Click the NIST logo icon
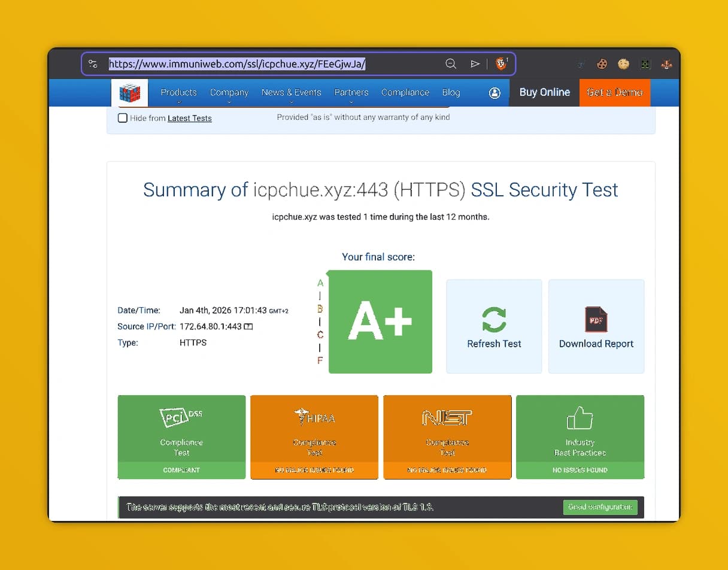This screenshot has width=728, height=570. click(447, 417)
